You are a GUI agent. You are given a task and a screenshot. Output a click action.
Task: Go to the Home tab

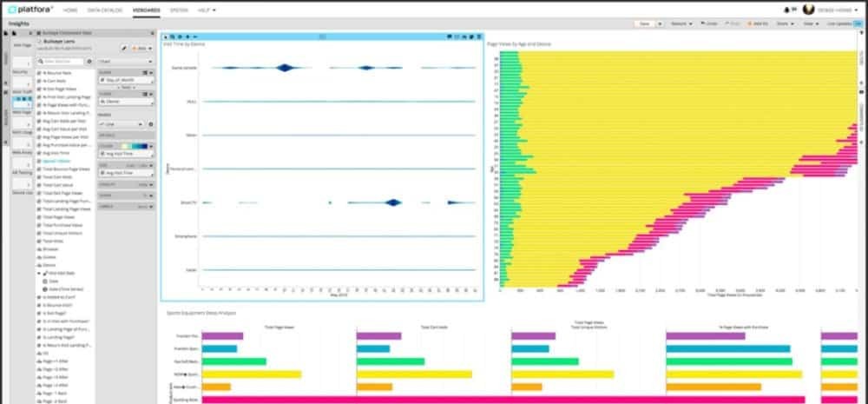70,10
